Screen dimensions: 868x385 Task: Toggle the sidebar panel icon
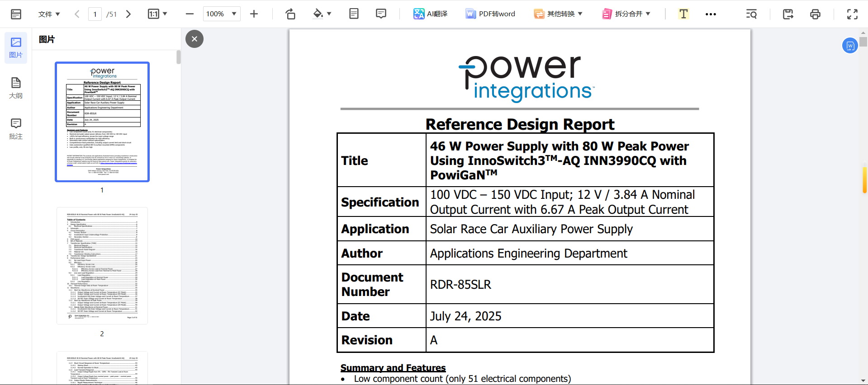click(x=16, y=14)
